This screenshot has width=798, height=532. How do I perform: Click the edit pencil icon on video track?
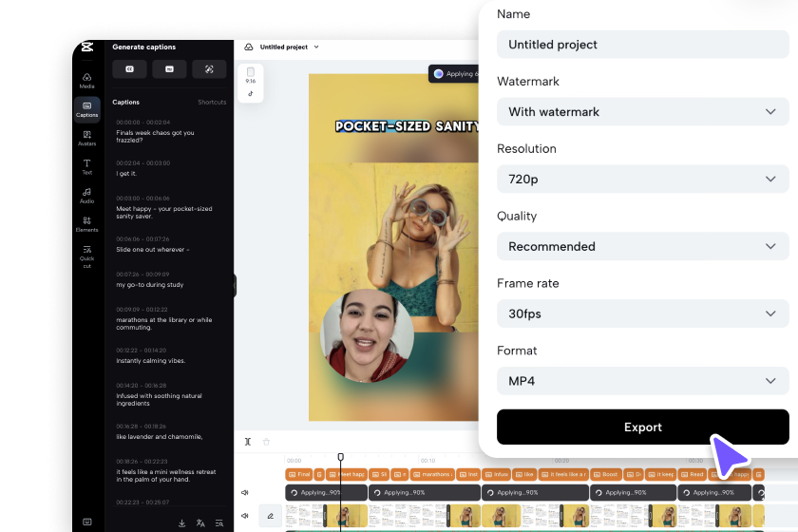(270, 516)
